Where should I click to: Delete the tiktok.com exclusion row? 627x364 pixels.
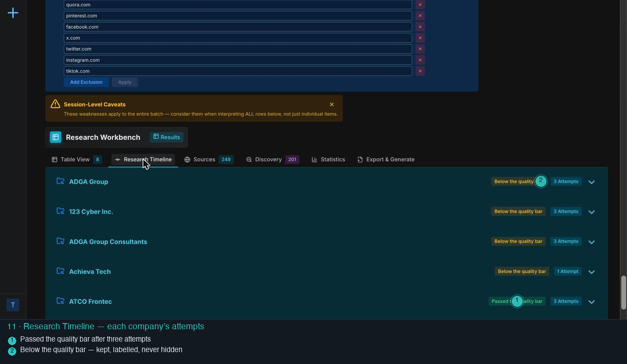click(x=420, y=71)
